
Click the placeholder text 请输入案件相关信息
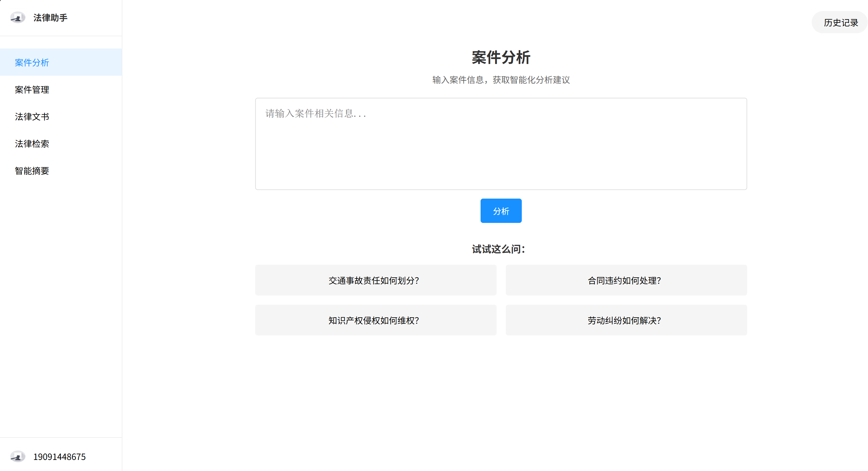coord(315,113)
